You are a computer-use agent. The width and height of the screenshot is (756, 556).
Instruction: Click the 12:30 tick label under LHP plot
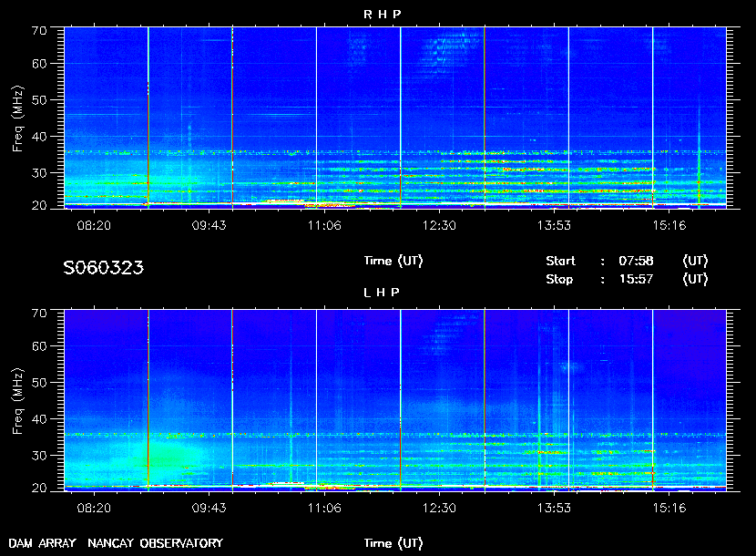tap(439, 508)
